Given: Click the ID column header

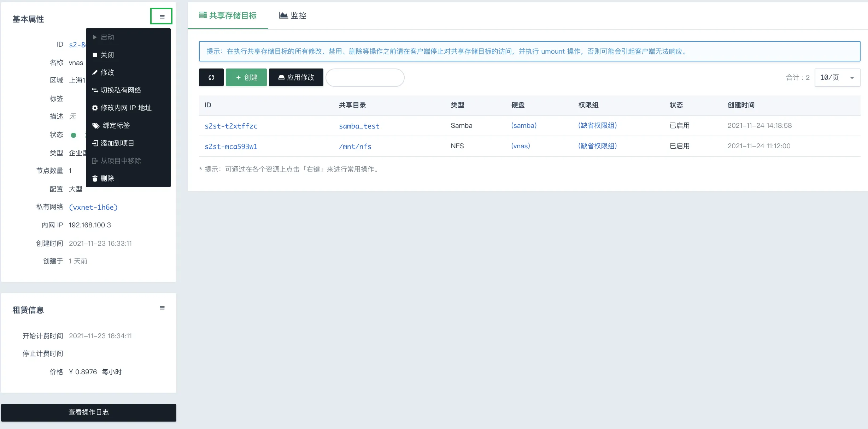Looking at the screenshot, I should (x=208, y=105).
